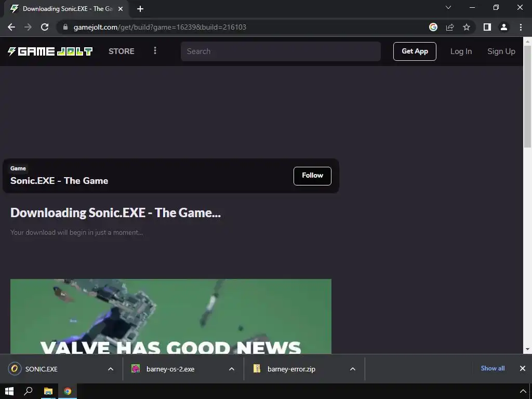532x399 pixels.
Task: Bookmark this page with the star
Action: coord(467,27)
